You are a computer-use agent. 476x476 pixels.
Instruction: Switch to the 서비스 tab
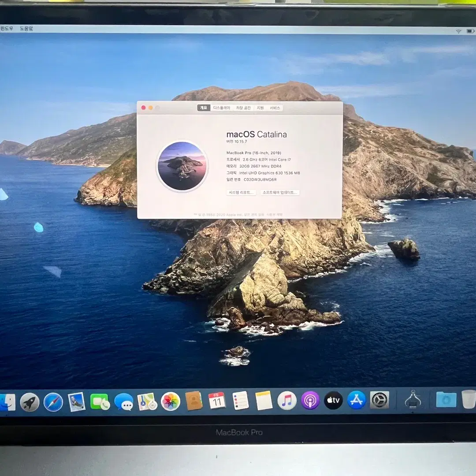[275, 108]
